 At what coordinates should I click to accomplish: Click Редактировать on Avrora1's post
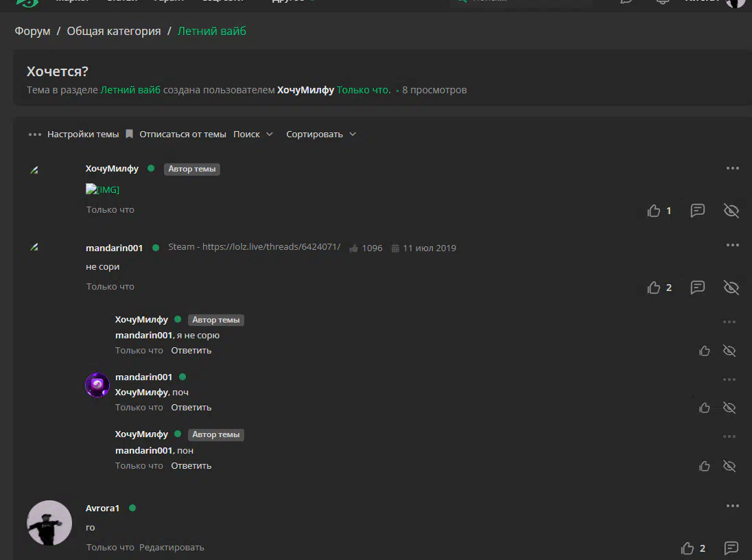tap(172, 548)
